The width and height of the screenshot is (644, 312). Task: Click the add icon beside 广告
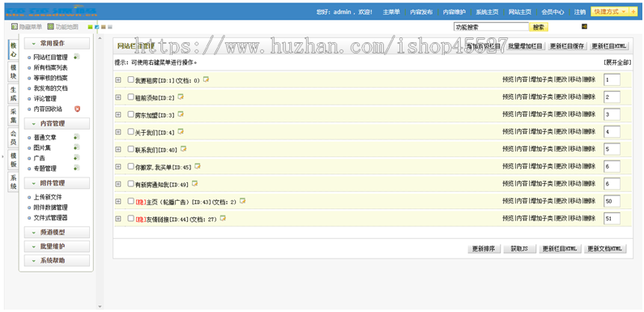click(x=76, y=157)
